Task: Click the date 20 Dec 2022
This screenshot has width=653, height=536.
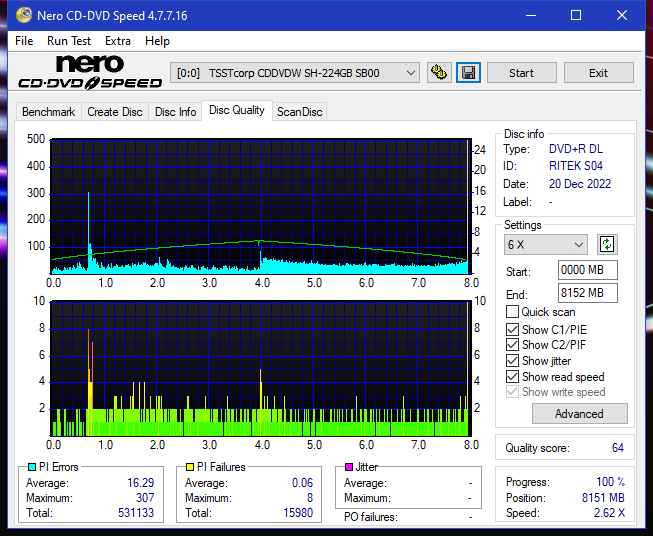Action: point(580,184)
